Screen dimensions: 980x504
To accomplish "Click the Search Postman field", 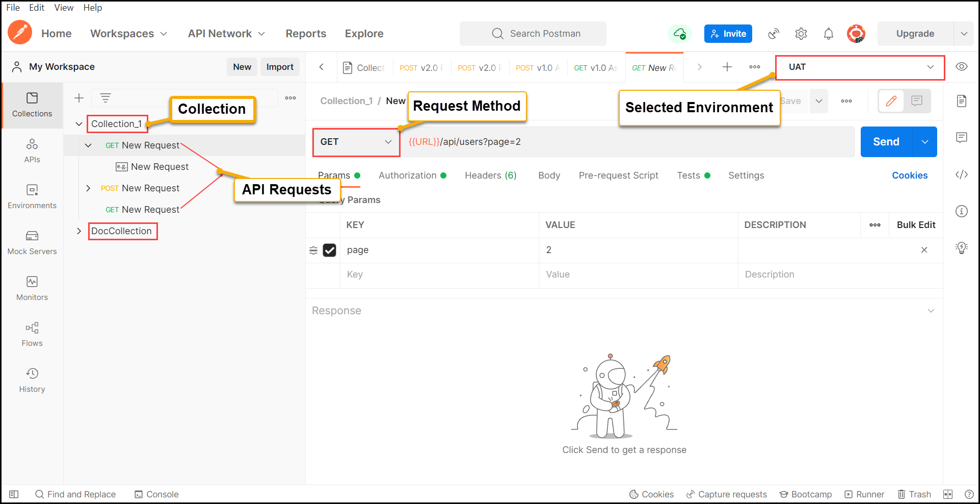I will click(x=533, y=34).
